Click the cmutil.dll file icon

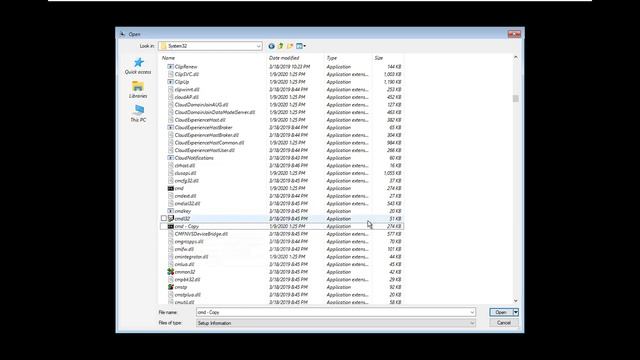pyautogui.click(x=171, y=302)
